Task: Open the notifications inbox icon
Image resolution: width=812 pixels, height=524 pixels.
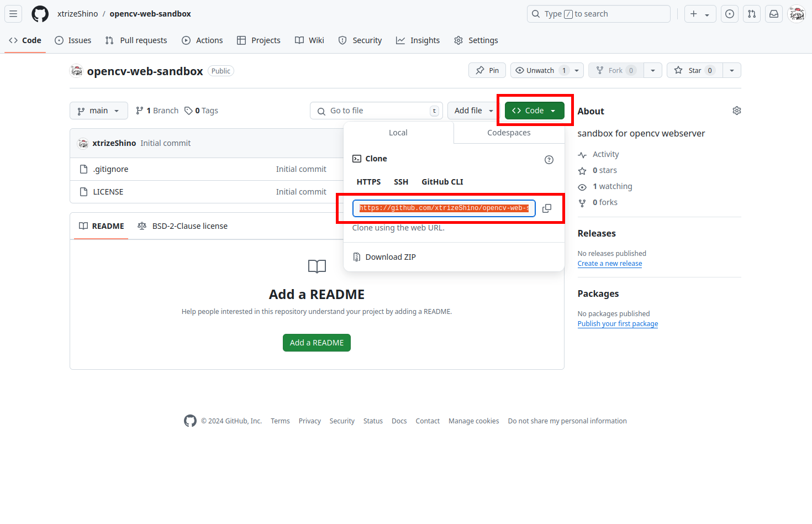Action: [x=773, y=14]
